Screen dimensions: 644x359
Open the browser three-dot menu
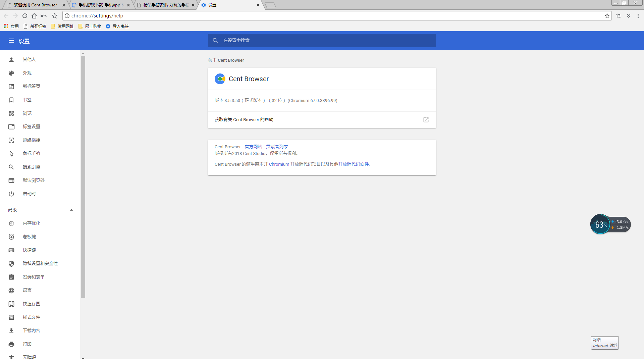coord(638,16)
